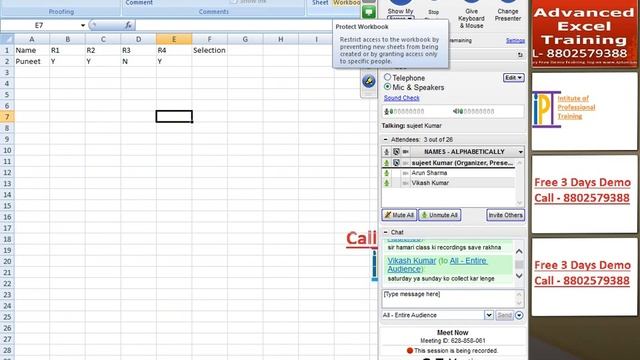Click microphone column header icon in attendee list
This screenshot has height=360, width=640.
click(x=387, y=152)
